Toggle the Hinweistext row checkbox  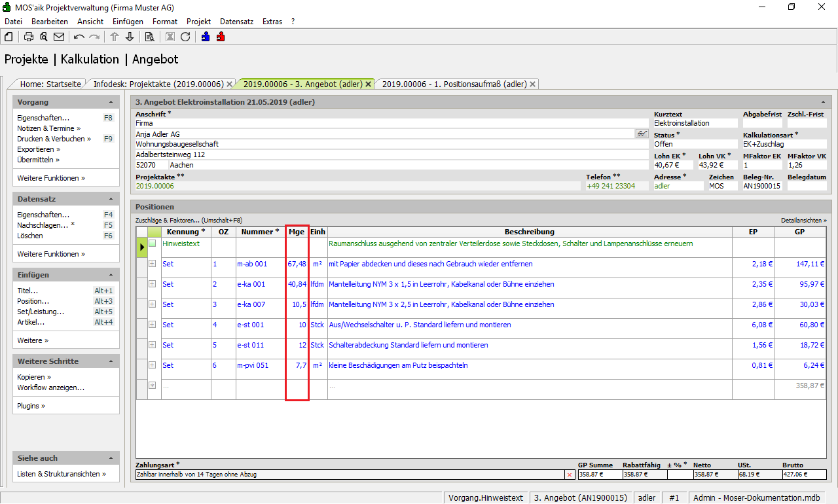tap(153, 243)
